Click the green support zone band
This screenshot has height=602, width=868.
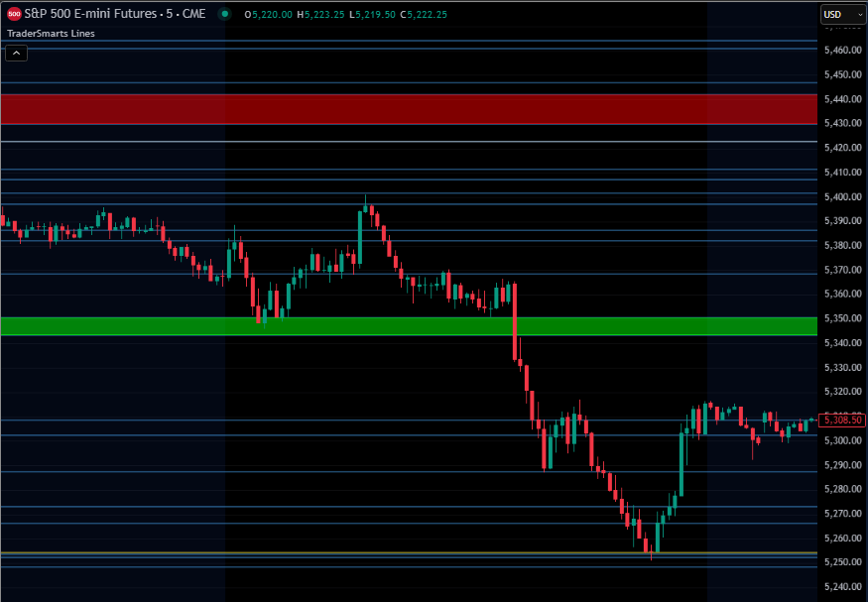[408, 326]
